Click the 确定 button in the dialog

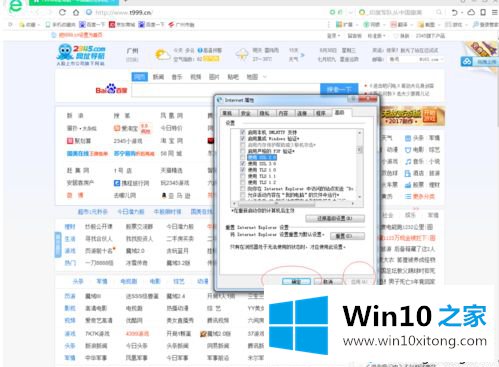click(x=296, y=282)
